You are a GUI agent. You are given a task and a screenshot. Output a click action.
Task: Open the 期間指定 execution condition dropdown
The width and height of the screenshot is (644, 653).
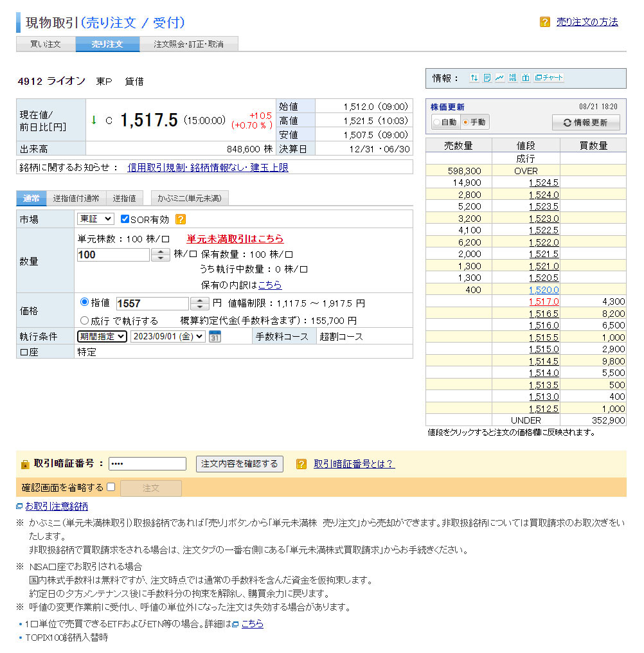(102, 336)
